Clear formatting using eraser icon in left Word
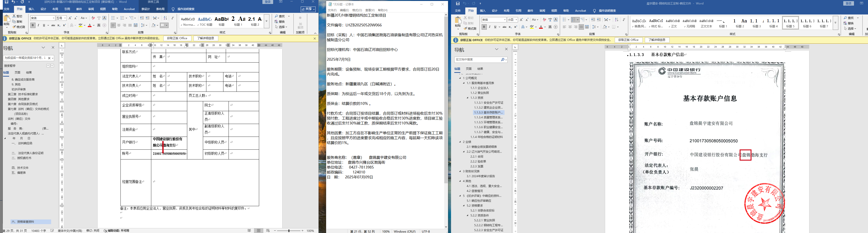Viewport: 868px width, 233px height. [93, 18]
